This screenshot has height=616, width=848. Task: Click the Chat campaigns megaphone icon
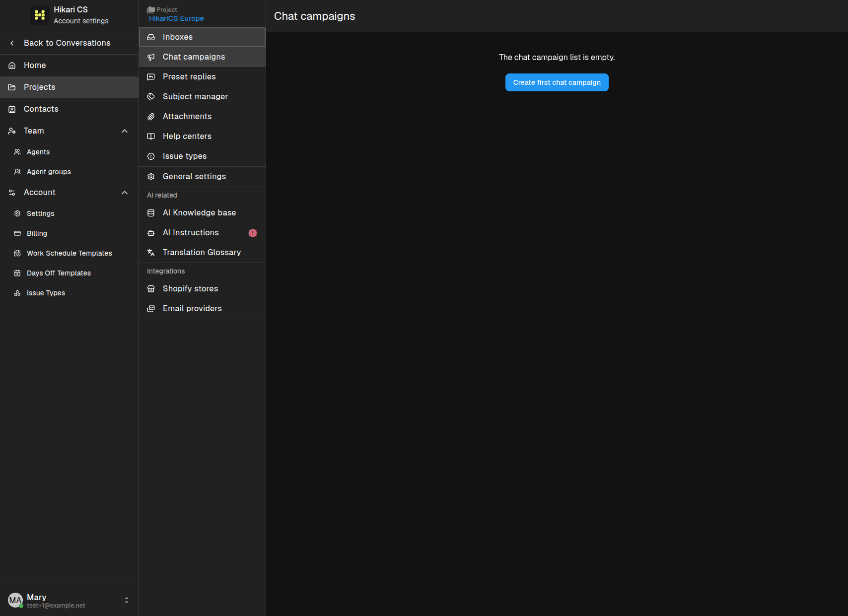(151, 57)
